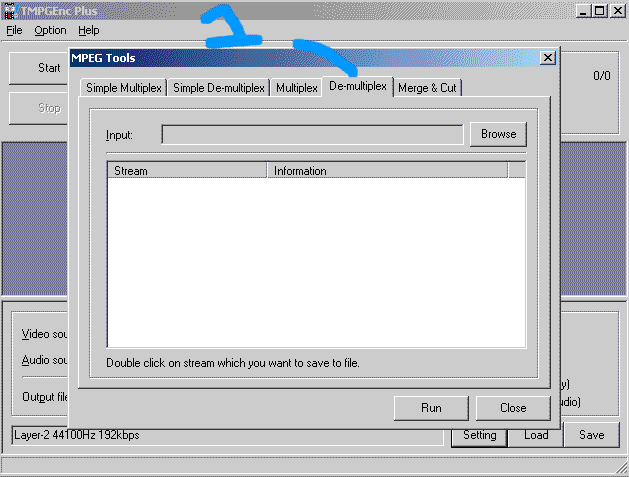Image resolution: width=629 pixels, height=477 pixels.
Task: Click the Start button in TMPGEnc
Action: [x=39, y=68]
